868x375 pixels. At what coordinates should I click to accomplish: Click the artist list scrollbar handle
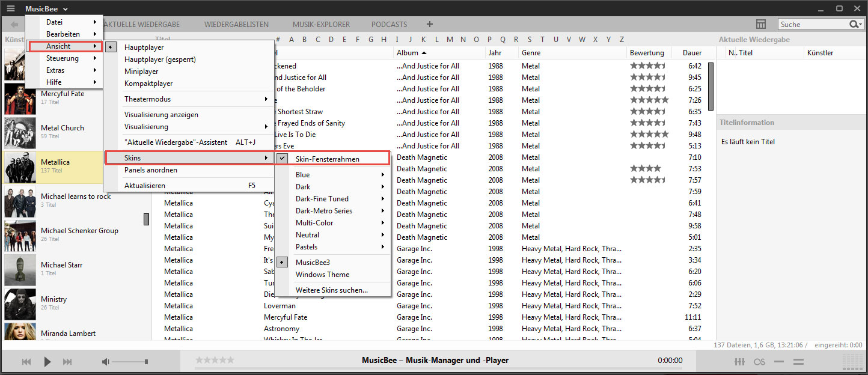tap(146, 219)
